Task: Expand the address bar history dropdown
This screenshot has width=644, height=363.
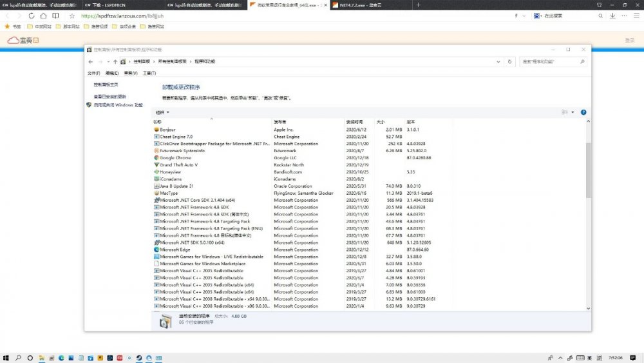Action: (499, 62)
